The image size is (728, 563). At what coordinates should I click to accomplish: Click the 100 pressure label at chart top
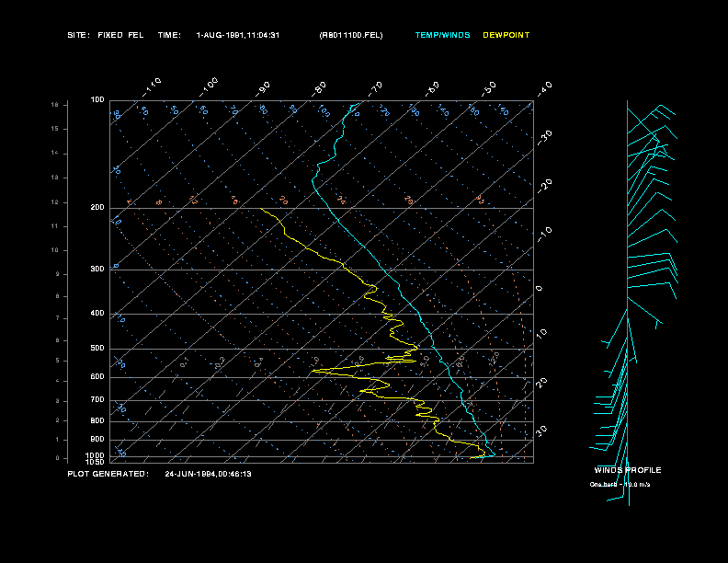(97, 100)
